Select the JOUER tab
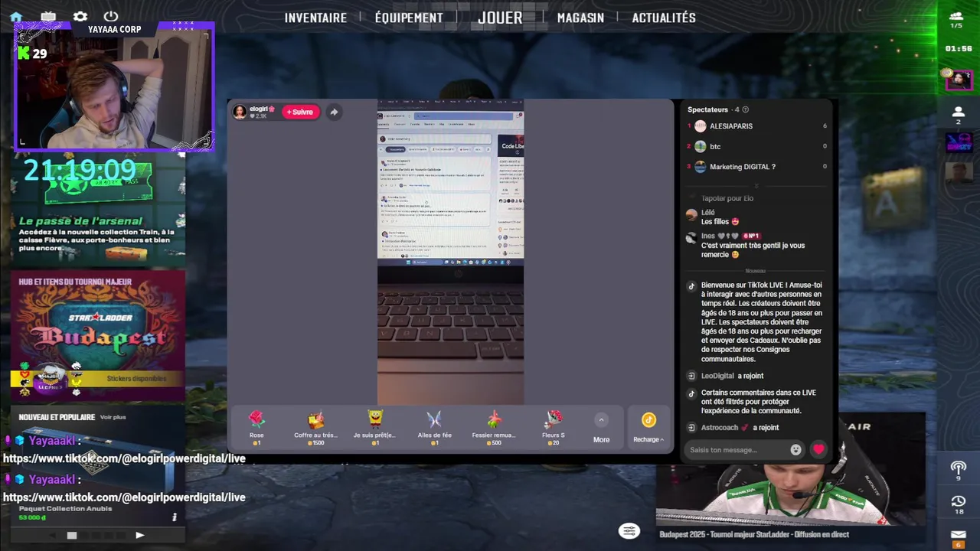The image size is (980, 551). click(x=500, y=18)
